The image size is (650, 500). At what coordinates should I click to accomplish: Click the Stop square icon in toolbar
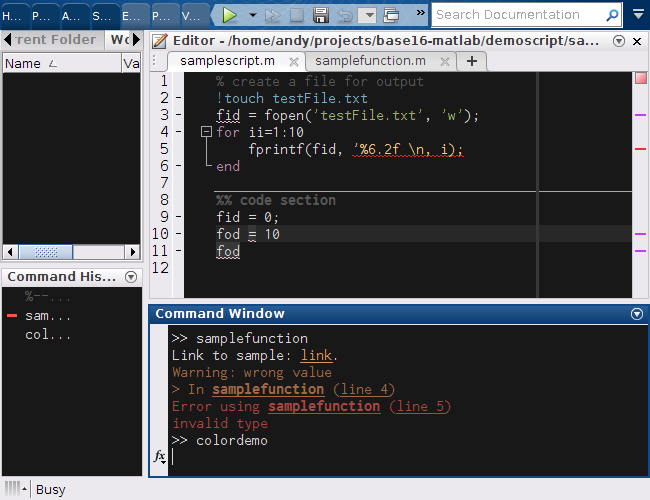pyautogui.click(x=297, y=15)
